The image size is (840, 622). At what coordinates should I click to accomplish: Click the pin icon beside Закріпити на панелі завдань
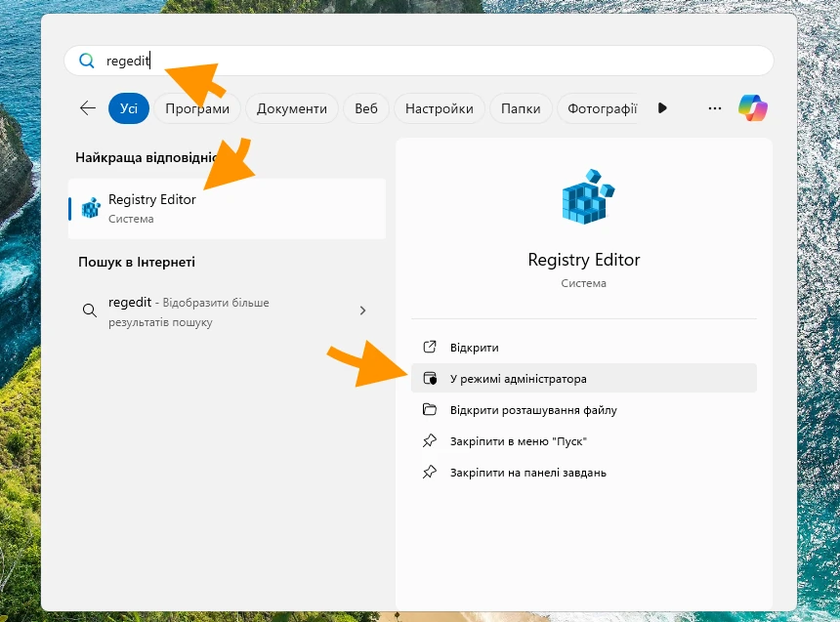[430, 472]
